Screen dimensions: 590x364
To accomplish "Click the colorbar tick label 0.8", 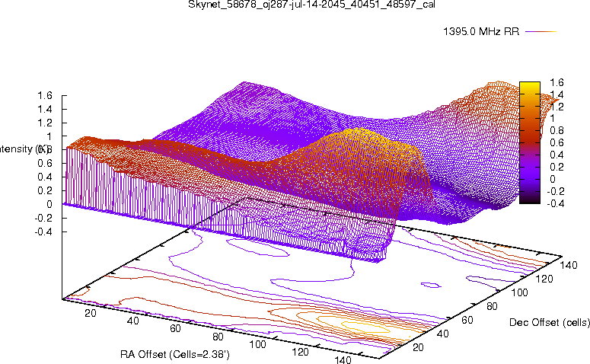I will coord(555,130).
